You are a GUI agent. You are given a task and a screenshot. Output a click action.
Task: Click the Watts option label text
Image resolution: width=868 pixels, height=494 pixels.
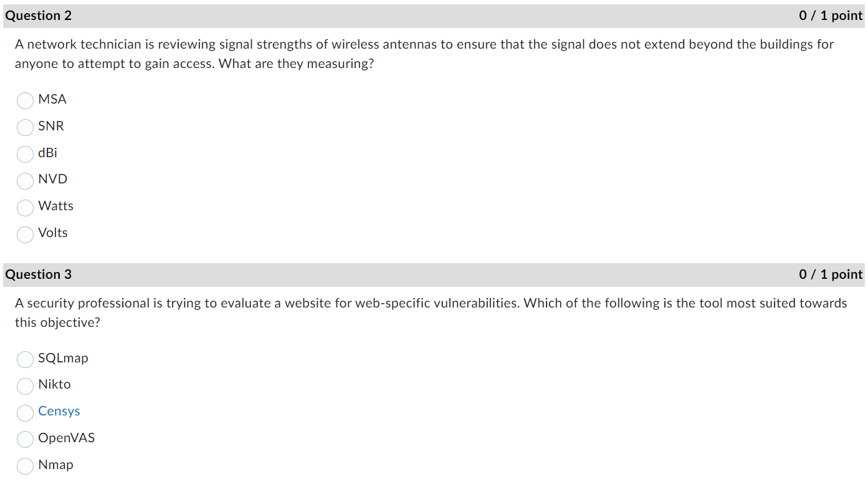click(55, 206)
